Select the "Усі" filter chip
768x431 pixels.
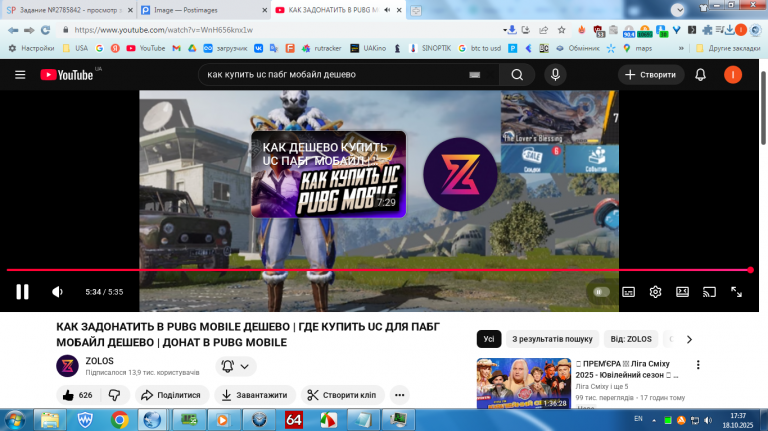click(x=489, y=339)
